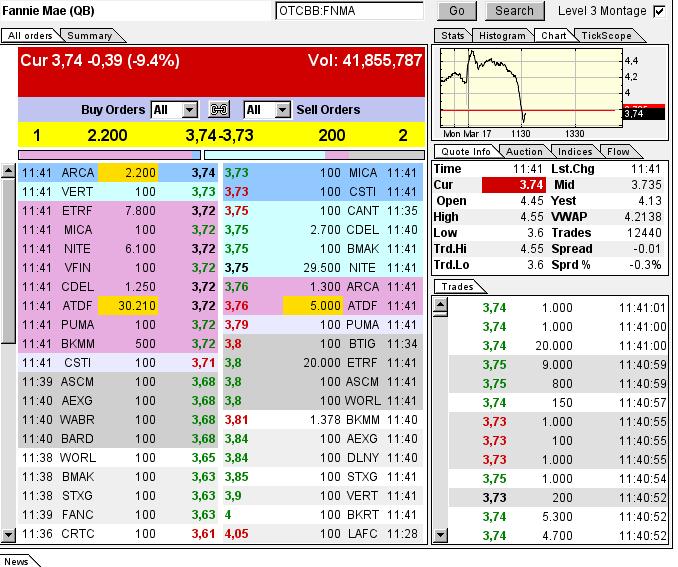Click the CDEL sell order of 2.700

pos(323,230)
